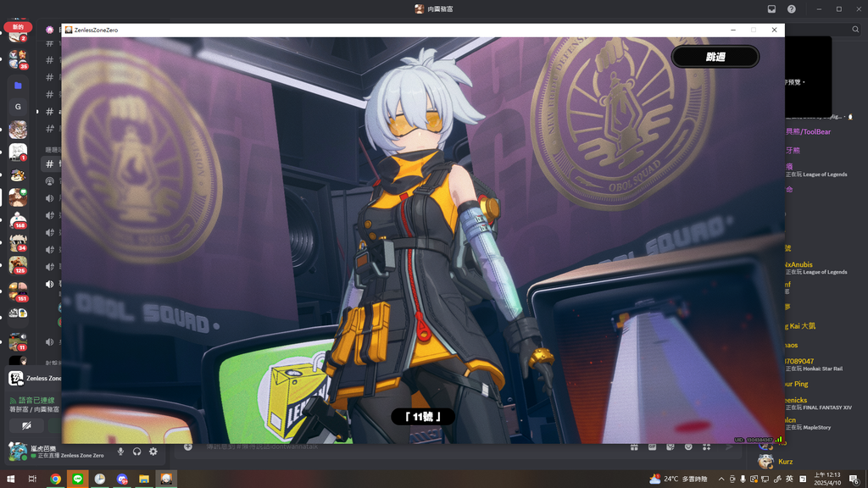
Task: Toggle Discord headphone deafen in the user panel
Action: tap(136, 452)
